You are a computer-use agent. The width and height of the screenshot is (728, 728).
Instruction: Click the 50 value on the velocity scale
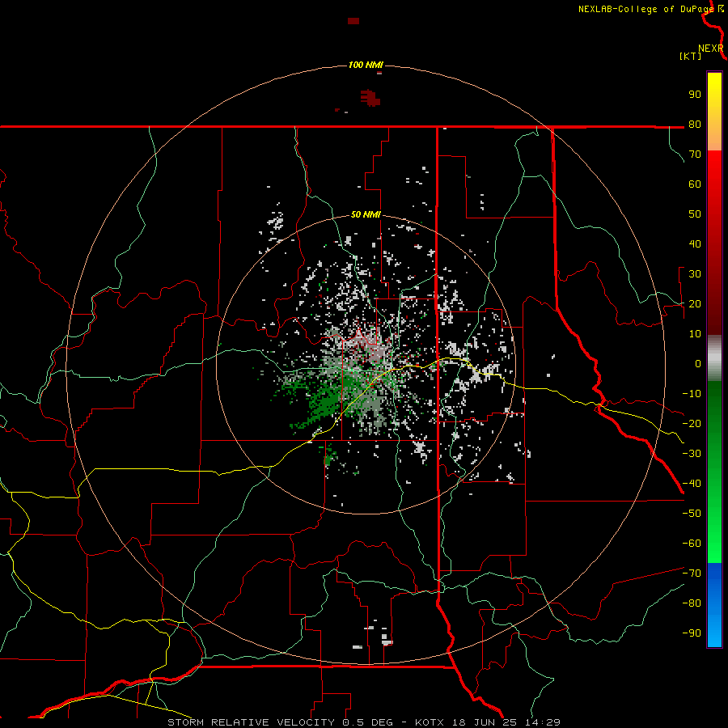click(695, 214)
